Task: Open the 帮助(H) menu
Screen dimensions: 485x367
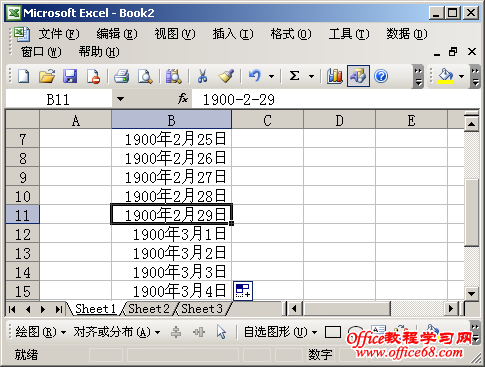Action: tap(99, 52)
